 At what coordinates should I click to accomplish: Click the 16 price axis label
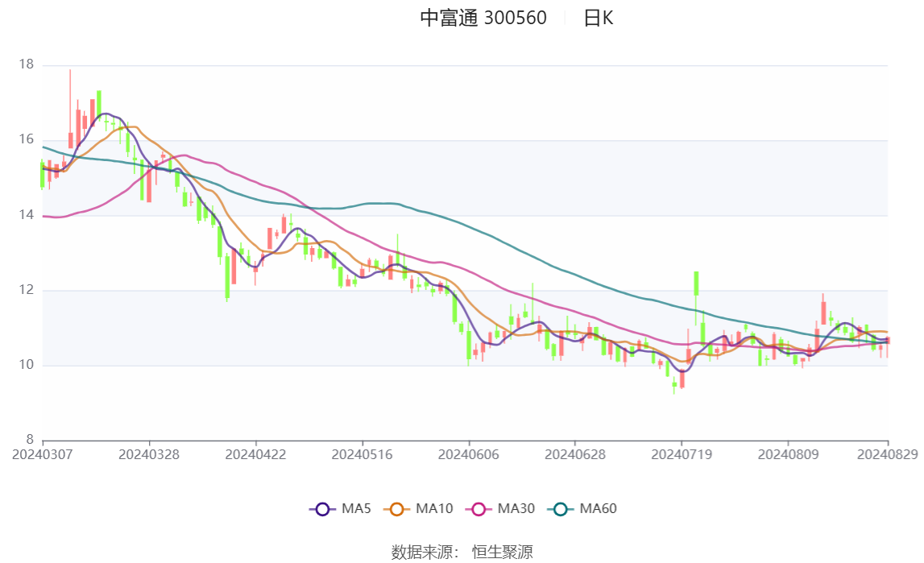coord(27,139)
